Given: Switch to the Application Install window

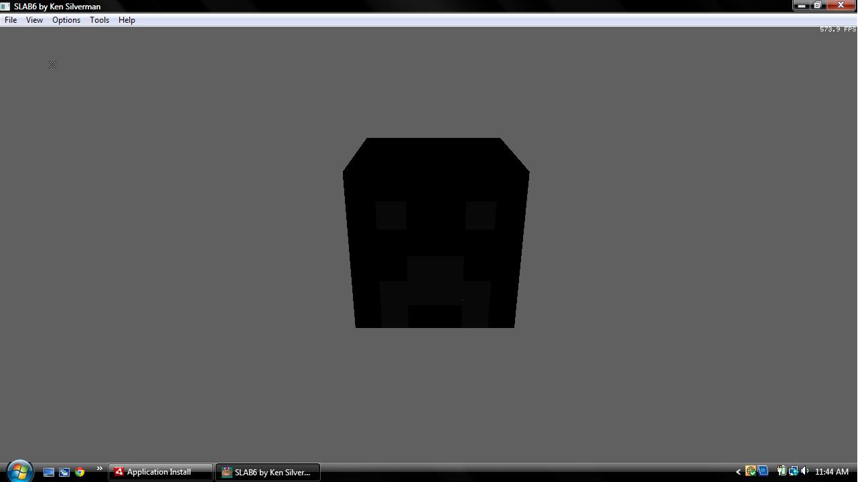Looking at the screenshot, I should click(159, 472).
